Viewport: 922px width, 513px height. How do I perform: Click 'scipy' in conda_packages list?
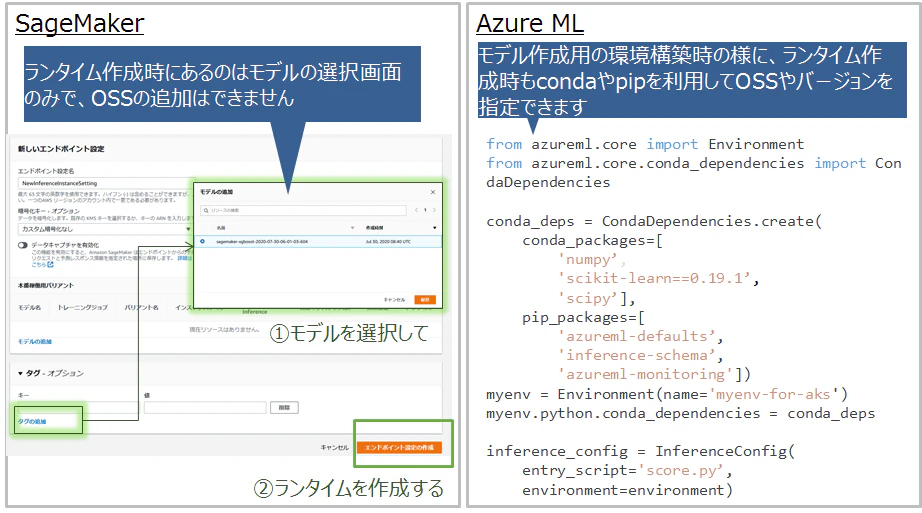(x=589, y=298)
